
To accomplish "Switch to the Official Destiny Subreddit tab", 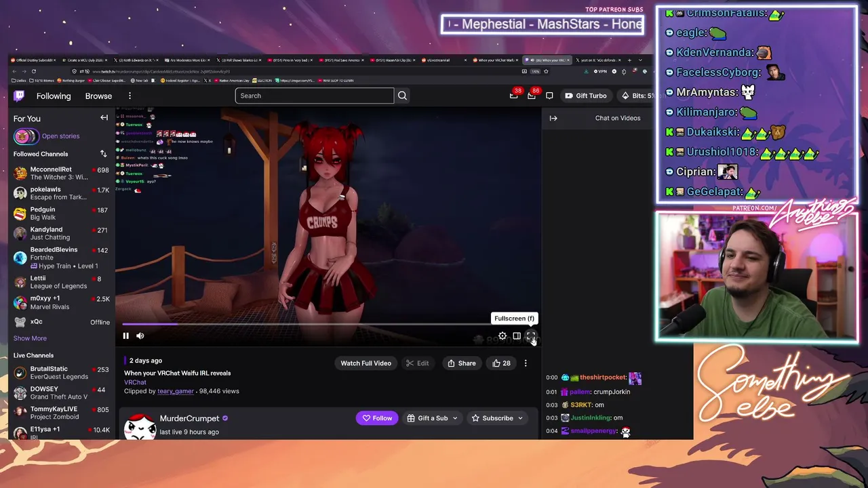I will (34, 60).
